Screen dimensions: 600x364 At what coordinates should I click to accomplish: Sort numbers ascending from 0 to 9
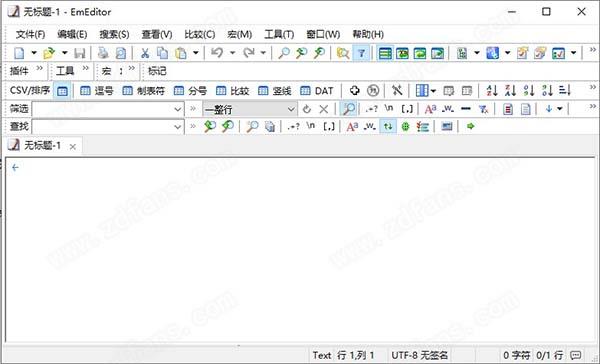tap(529, 91)
